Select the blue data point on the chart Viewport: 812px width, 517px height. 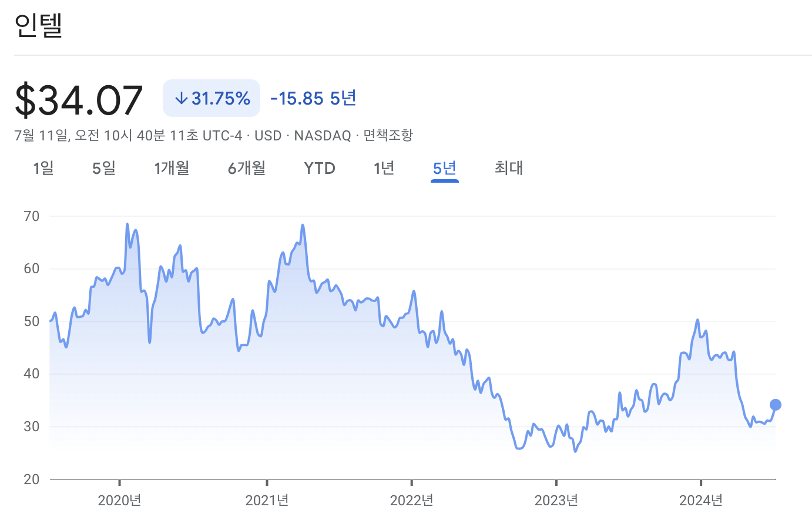pos(774,404)
